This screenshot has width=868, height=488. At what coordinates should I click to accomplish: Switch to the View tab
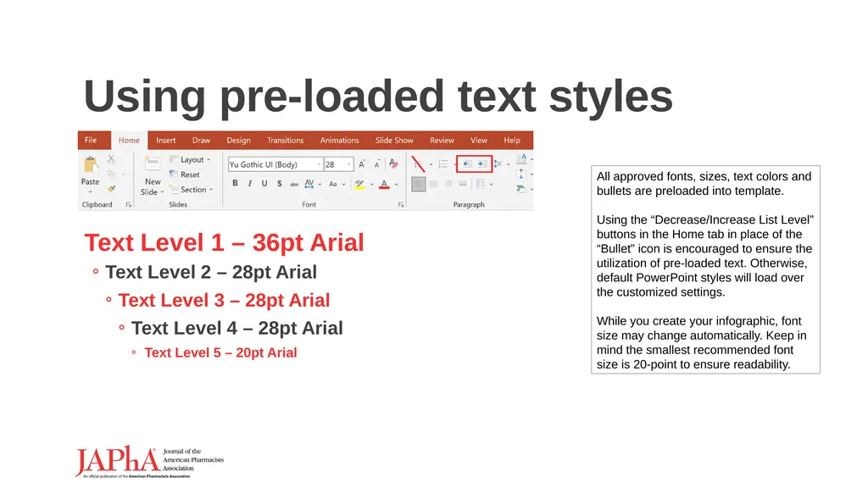coord(479,140)
